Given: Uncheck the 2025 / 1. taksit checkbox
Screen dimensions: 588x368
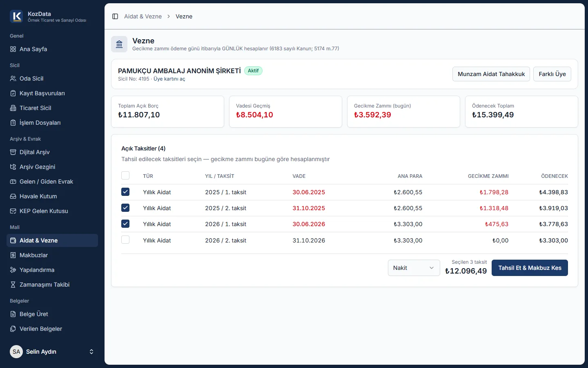Looking at the screenshot, I should click(x=125, y=192).
